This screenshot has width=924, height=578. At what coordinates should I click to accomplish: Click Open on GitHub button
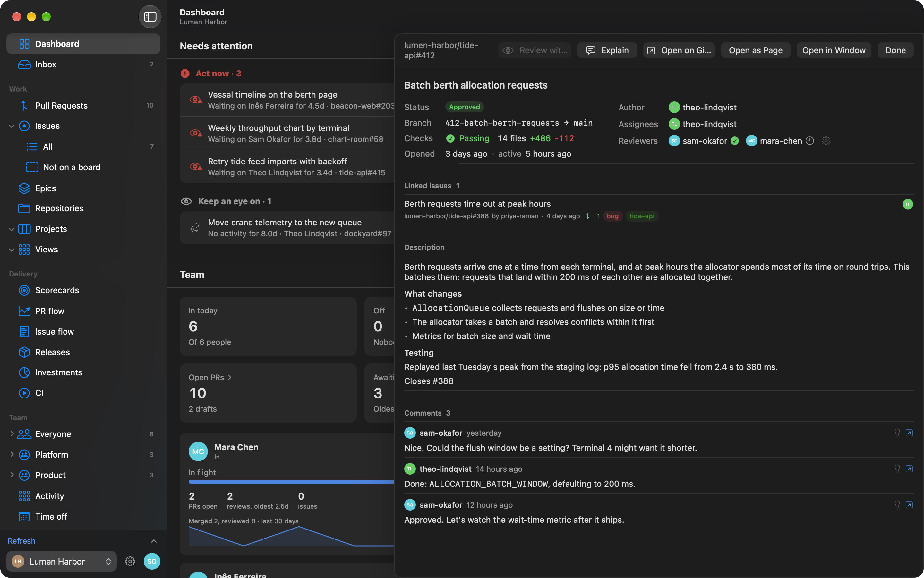[x=679, y=50]
